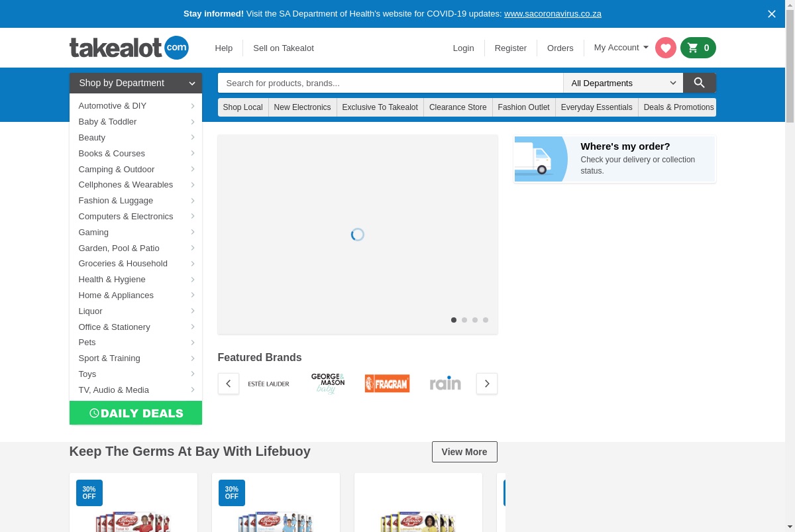The image size is (795, 532).
Task: Switch to New Electronics tab
Action: (x=303, y=107)
